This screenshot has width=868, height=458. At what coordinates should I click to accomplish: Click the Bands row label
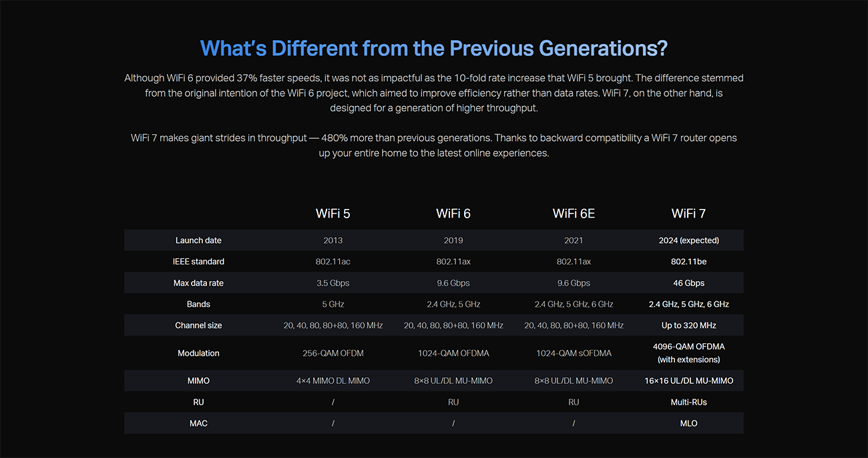198,304
